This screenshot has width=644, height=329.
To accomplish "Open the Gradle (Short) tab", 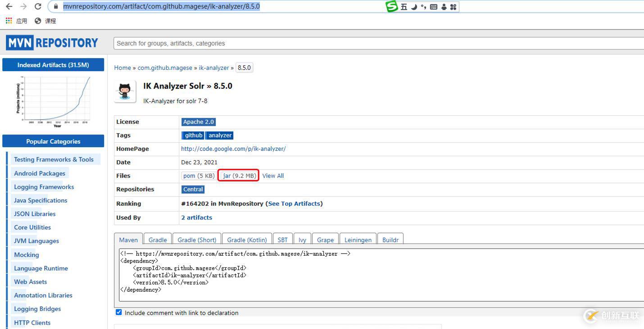I will click(197, 240).
